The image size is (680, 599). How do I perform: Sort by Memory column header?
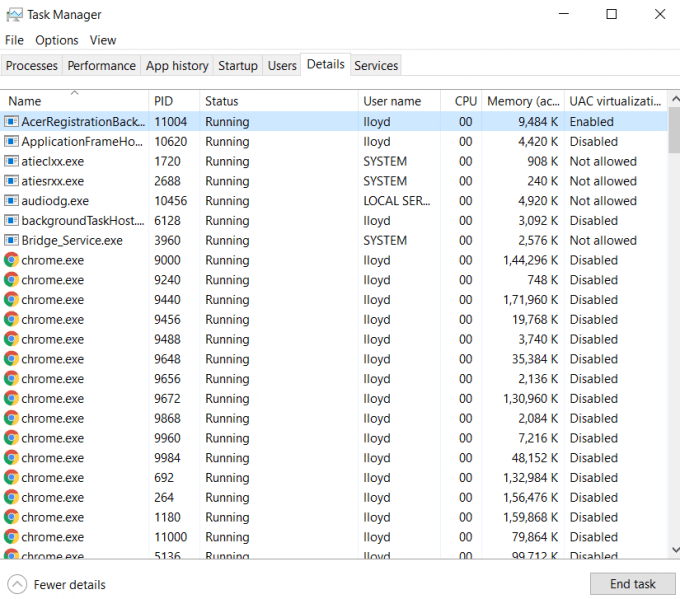click(x=522, y=101)
